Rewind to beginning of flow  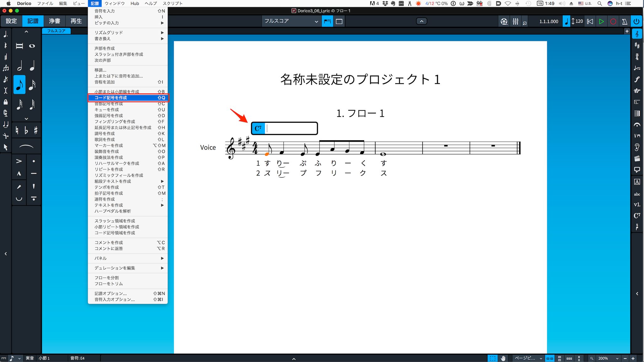(x=590, y=21)
